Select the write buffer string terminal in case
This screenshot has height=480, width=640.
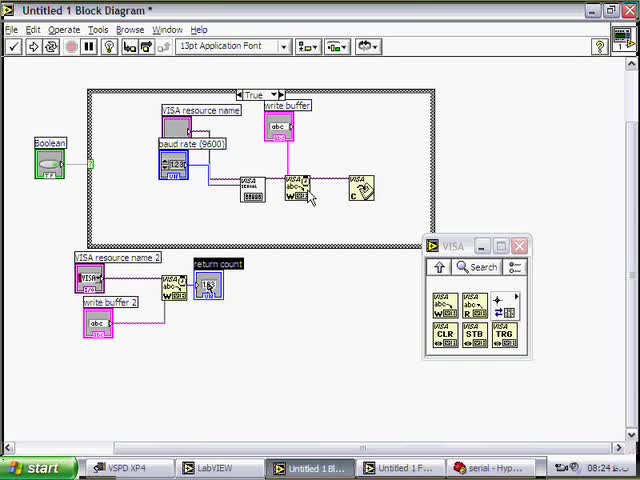click(279, 127)
